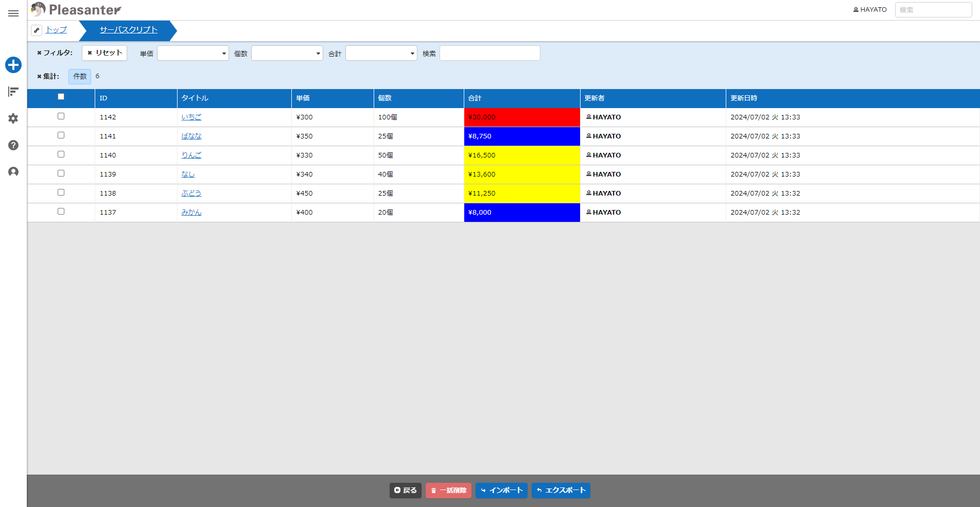The image size is (980, 507).
Task: Click the header 検索 search box
Action: click(933, 10)
